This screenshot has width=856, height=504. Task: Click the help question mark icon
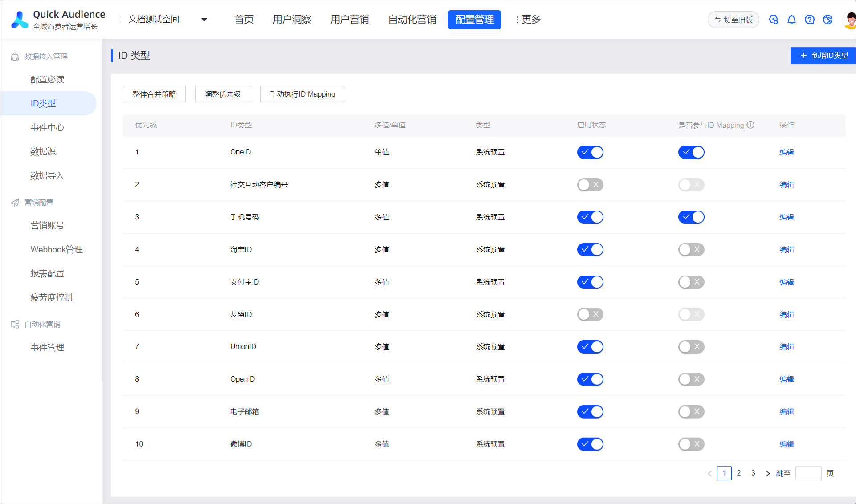(x=810, y=20)
